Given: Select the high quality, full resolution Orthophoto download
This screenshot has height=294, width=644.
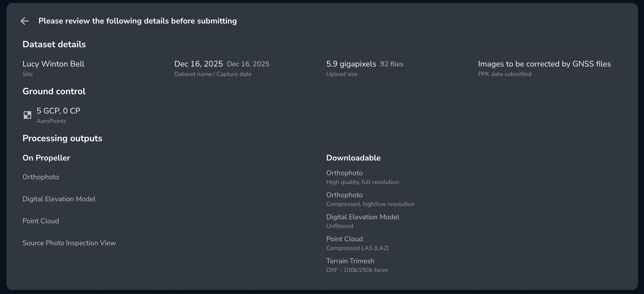Looking at the screenshot, I should click(344, 173).
